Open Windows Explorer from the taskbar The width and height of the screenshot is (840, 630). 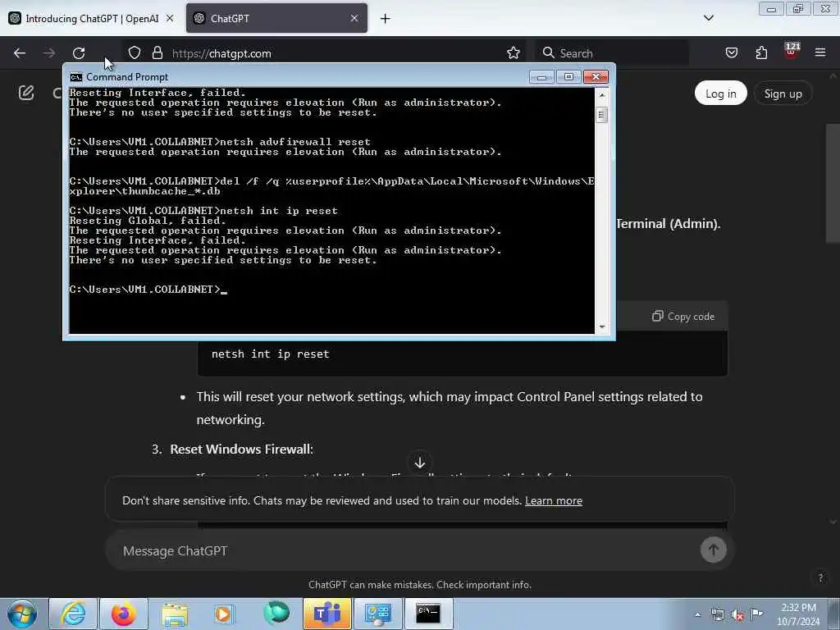(x=175, y=614)
